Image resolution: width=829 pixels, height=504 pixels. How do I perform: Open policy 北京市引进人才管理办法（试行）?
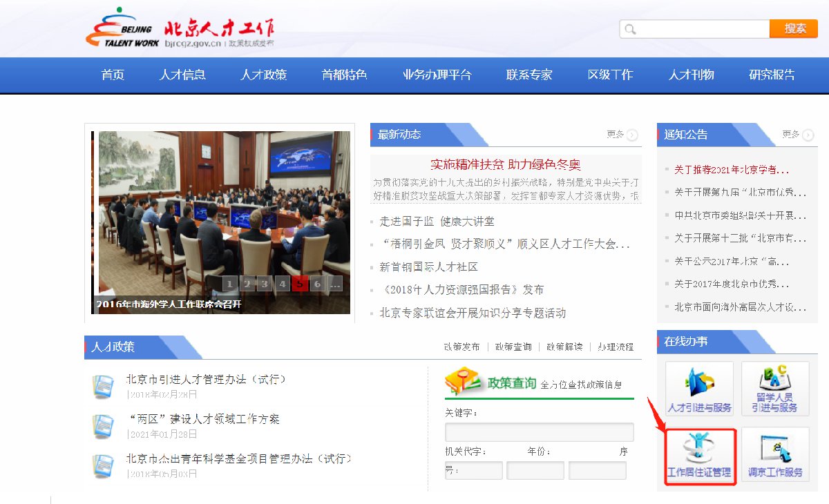tap(206, 380)
